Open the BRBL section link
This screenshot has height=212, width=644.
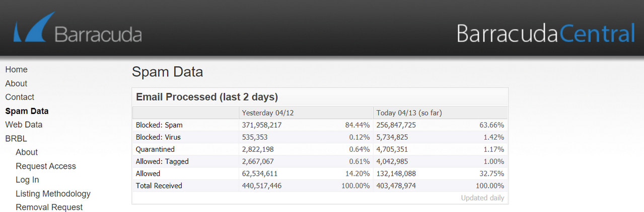[16, 139]
